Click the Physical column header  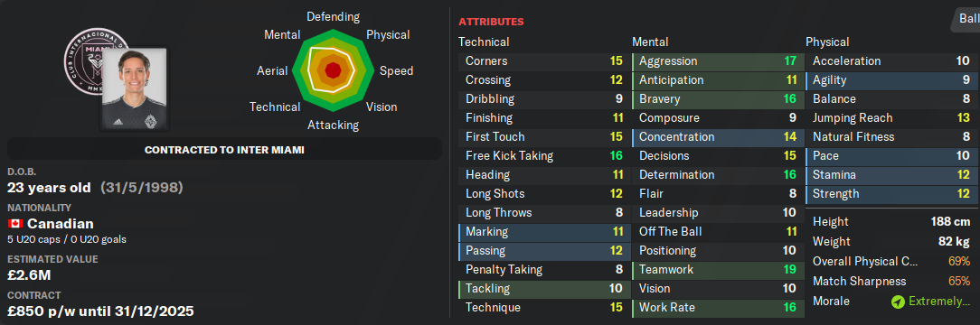[827, 42]
